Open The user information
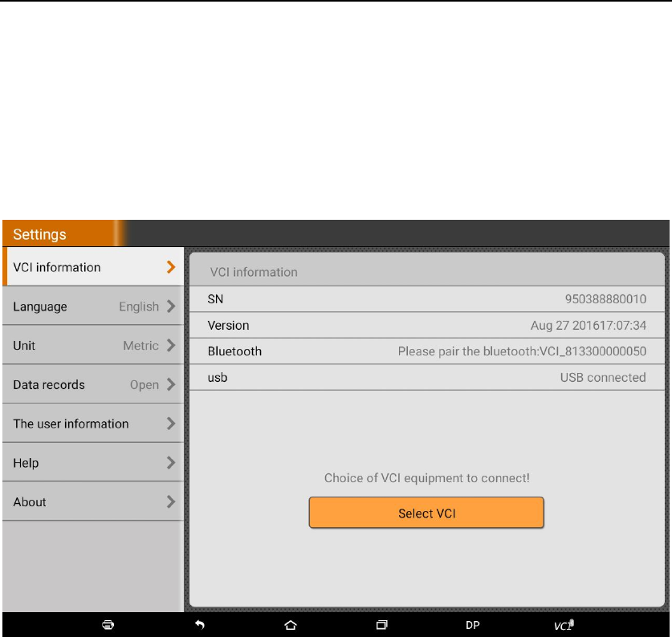 pyautogui.click(x=93, y=424)
